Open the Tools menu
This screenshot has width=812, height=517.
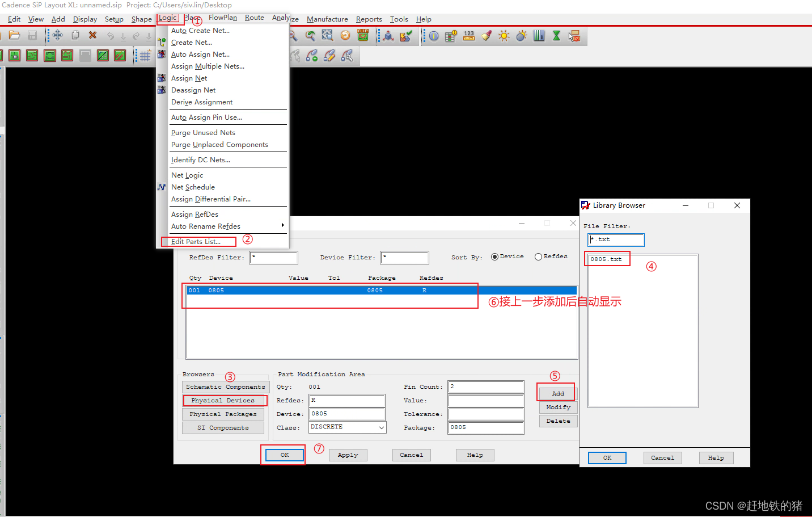[399, 19]
